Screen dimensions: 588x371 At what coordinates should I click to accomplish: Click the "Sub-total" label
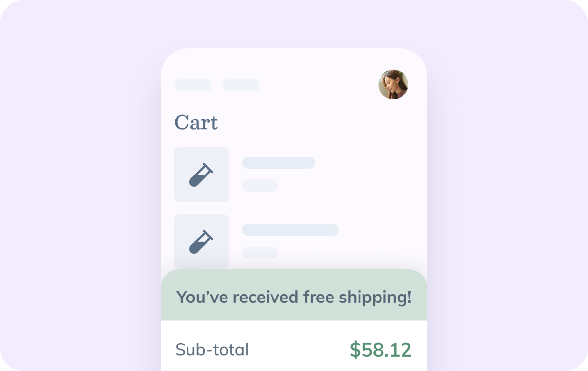pos(212,349)
